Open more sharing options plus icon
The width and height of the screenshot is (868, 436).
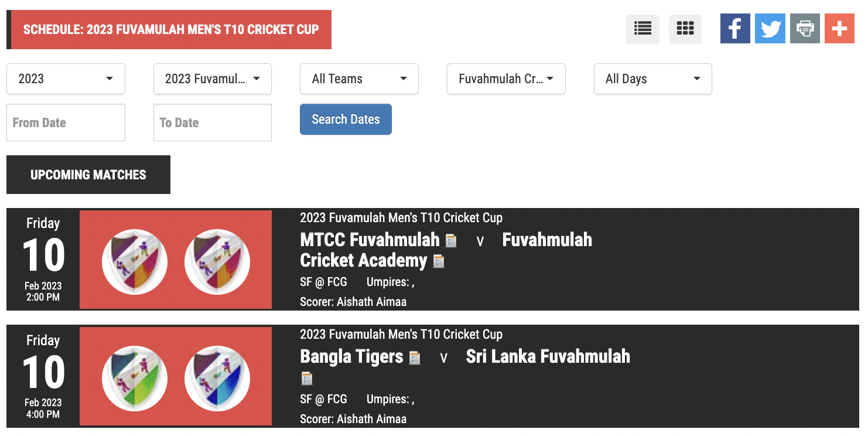coord(839,29)
